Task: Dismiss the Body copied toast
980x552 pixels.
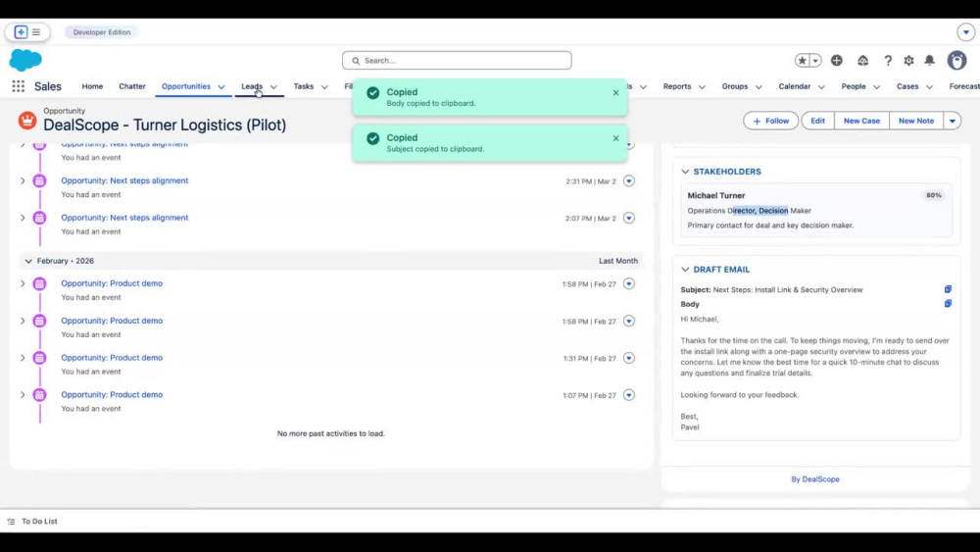Action: [x=615, y=92]
